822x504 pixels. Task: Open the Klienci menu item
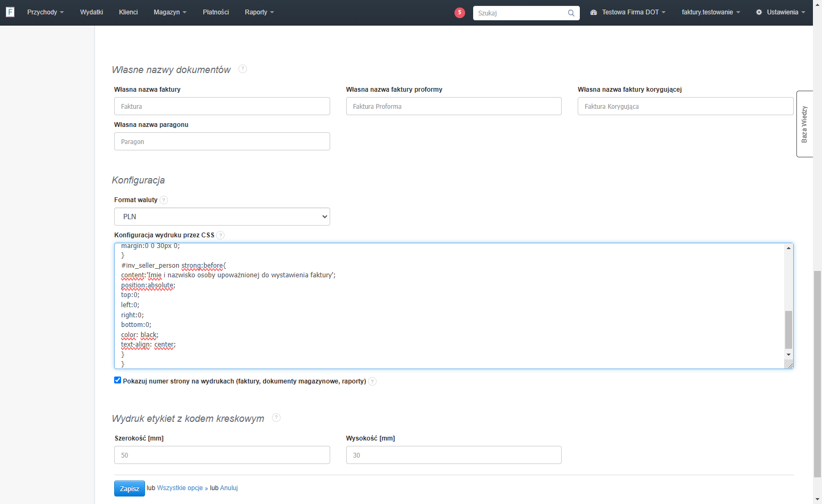(x=129, y=12)
